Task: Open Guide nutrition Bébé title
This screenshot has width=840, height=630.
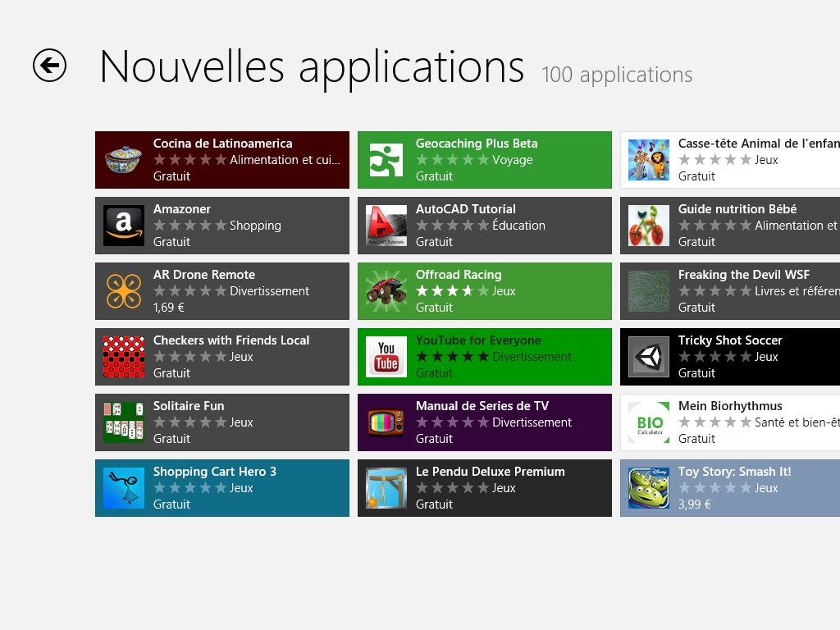Action: click(x=737, y=209)
